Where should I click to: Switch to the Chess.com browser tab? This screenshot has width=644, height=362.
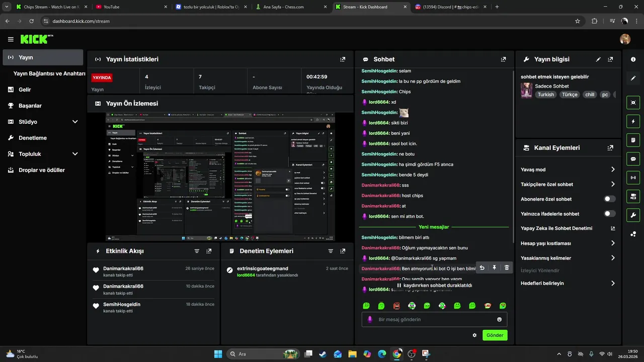pos(291,7)
